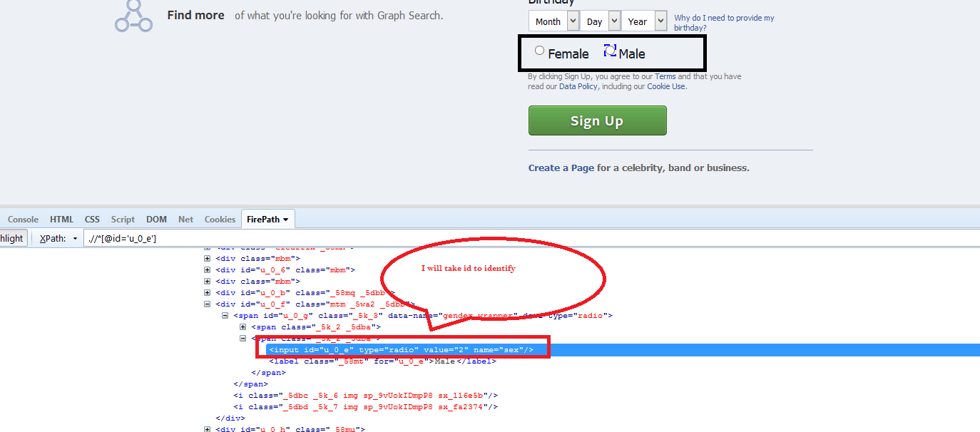Click the Terms link
980x432 pixels.
click(x=665, y=76)
